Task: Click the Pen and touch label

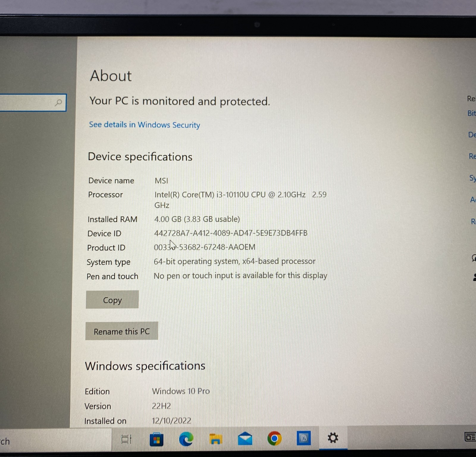Action: pos(112,277)
